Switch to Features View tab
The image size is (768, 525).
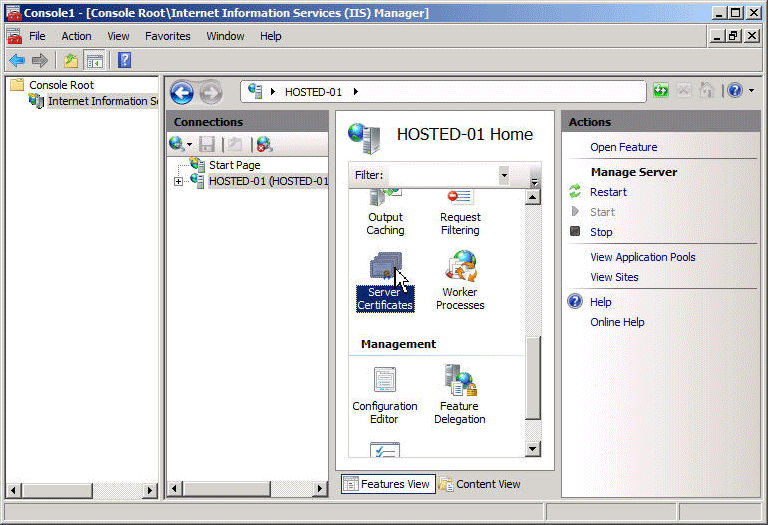(x=388, y=484)
